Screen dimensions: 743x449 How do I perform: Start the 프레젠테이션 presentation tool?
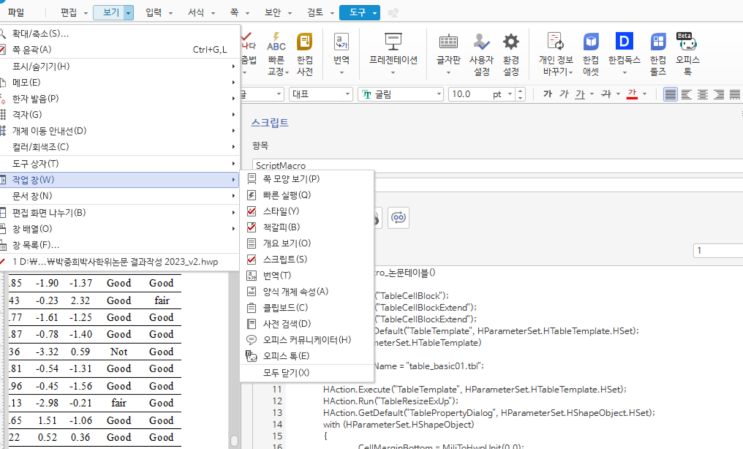click(393, 53)
